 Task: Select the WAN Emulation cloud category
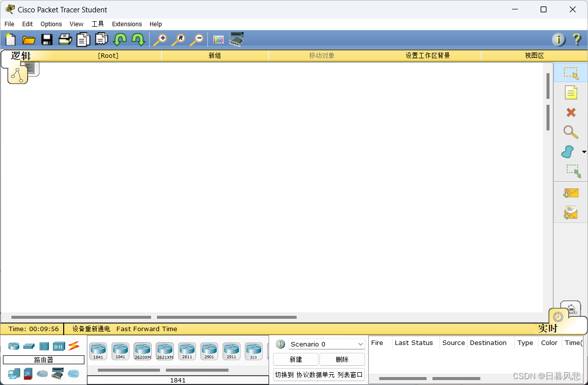click(42, 374)
